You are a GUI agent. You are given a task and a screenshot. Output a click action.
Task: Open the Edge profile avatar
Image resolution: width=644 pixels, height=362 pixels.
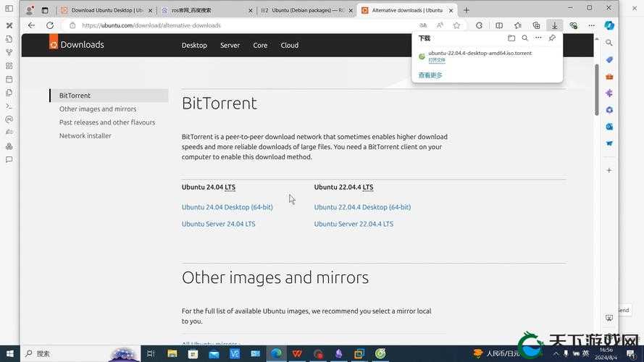tap(29, 10)
